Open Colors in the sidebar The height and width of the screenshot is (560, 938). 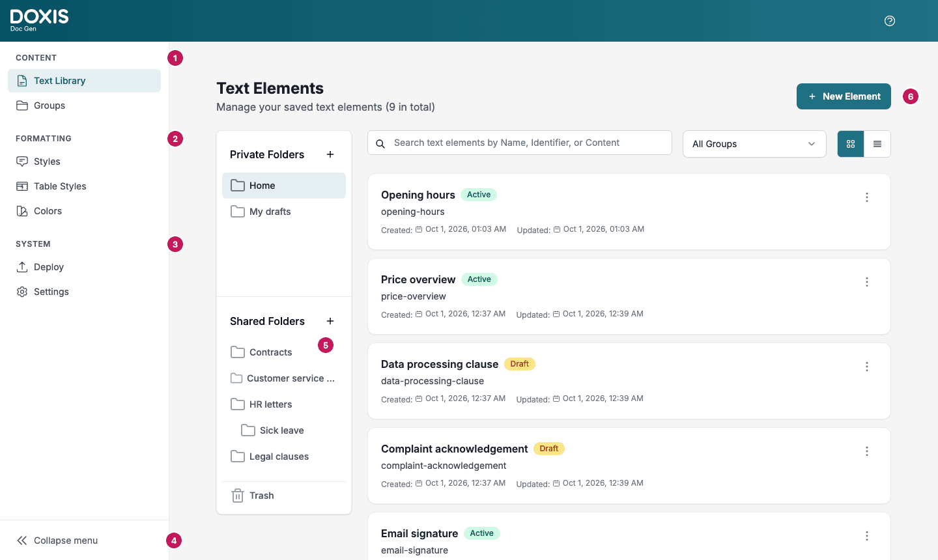click(84, 211)
